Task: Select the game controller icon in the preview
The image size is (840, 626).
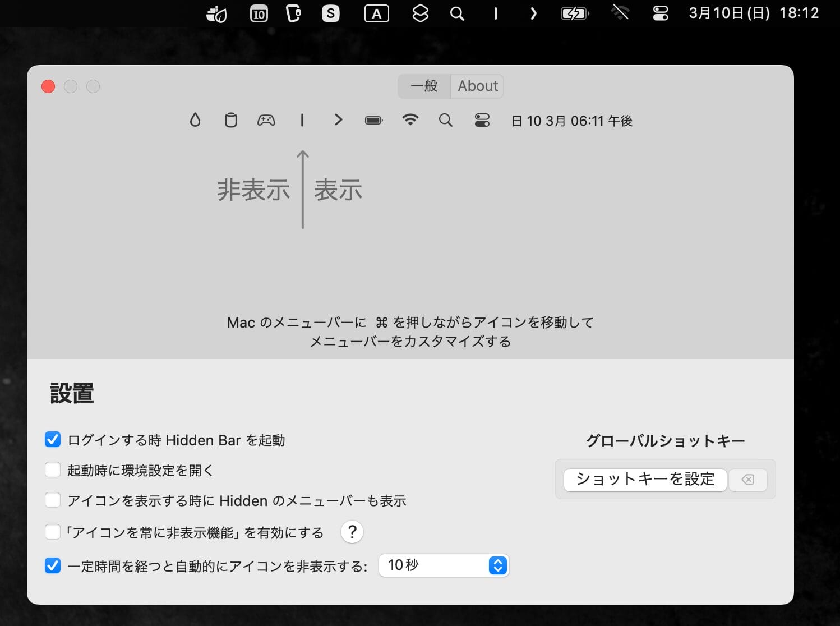Action: point(266,119)
